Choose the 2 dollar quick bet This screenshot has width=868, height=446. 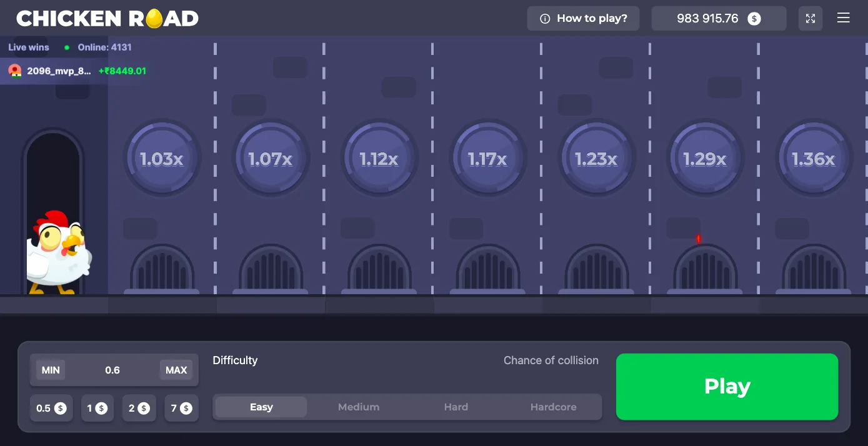pyautogui.click(x=139, y=409)
